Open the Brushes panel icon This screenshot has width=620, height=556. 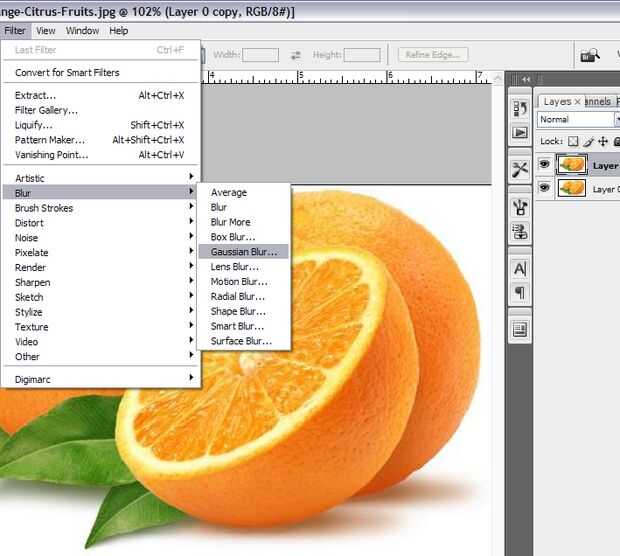pyautogui.click(x=520, y=207)
